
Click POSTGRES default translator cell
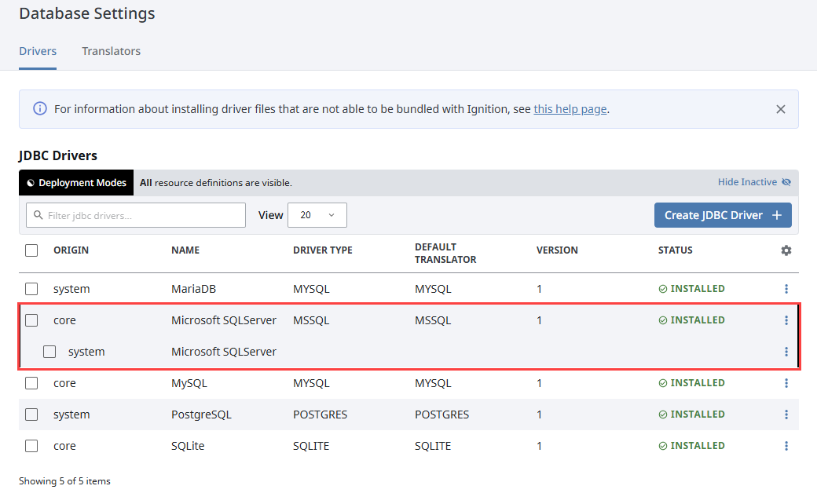[441, 415]
